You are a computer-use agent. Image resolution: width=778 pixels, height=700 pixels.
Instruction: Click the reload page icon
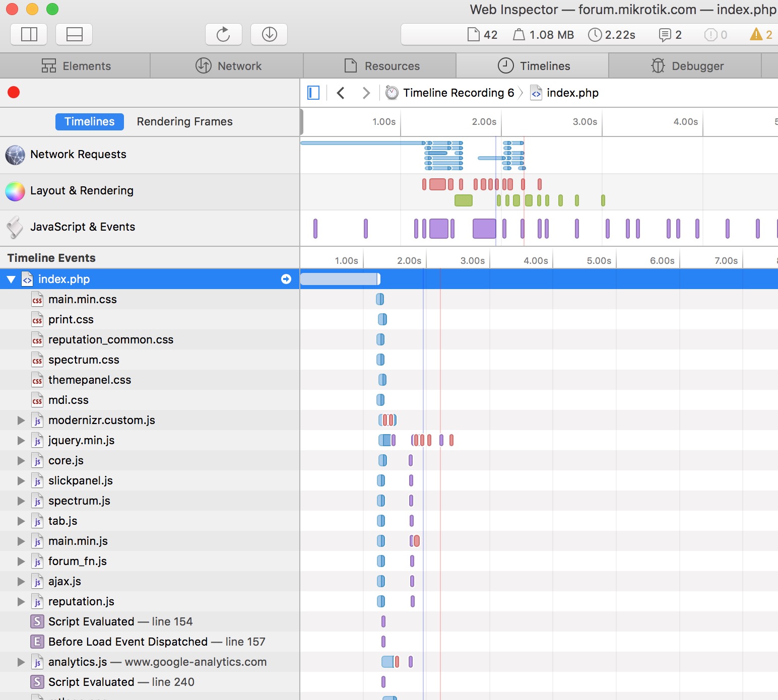point(223,34)
